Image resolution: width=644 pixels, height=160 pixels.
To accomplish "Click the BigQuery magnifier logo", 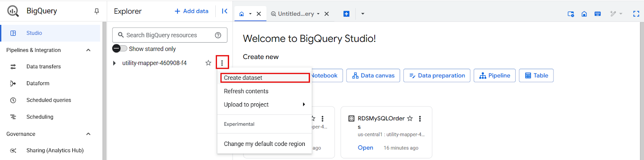I will coord(13,11).
